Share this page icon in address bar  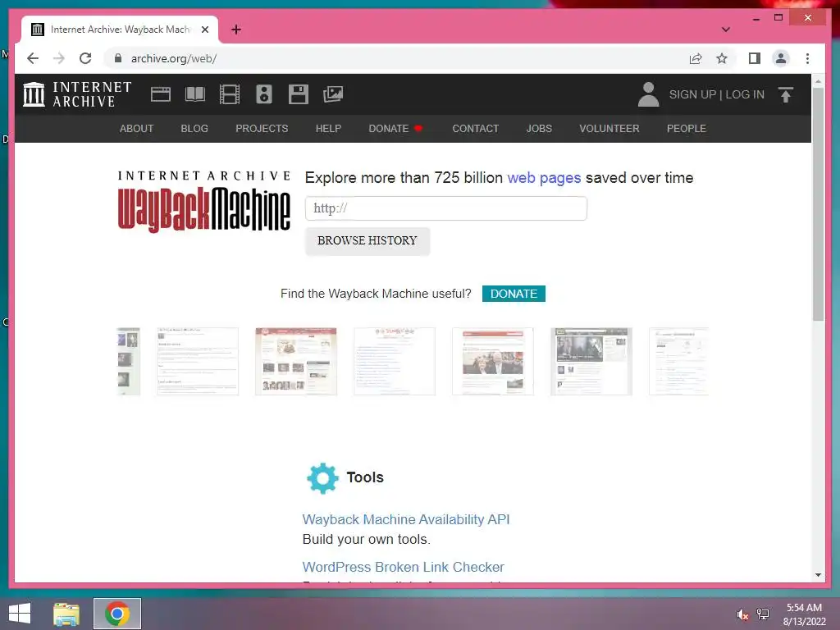(696, 58)
